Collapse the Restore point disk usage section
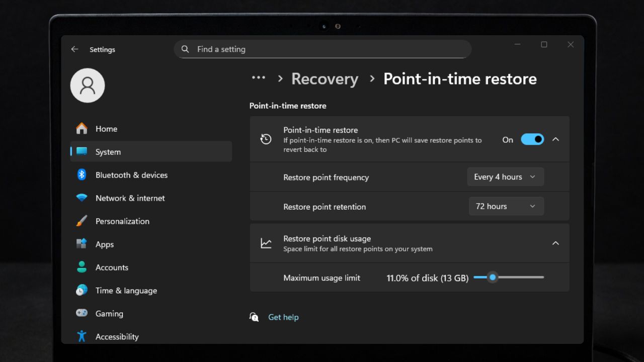This screenshot has width=644, height=362. 555,243
